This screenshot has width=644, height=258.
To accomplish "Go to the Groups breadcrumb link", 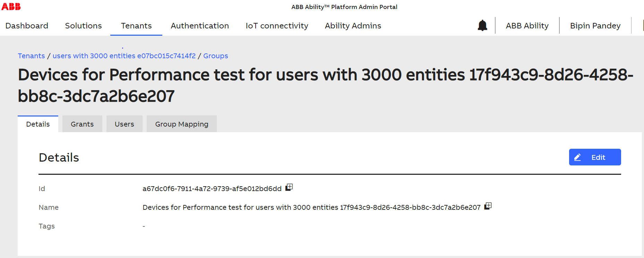I will 216,56.
